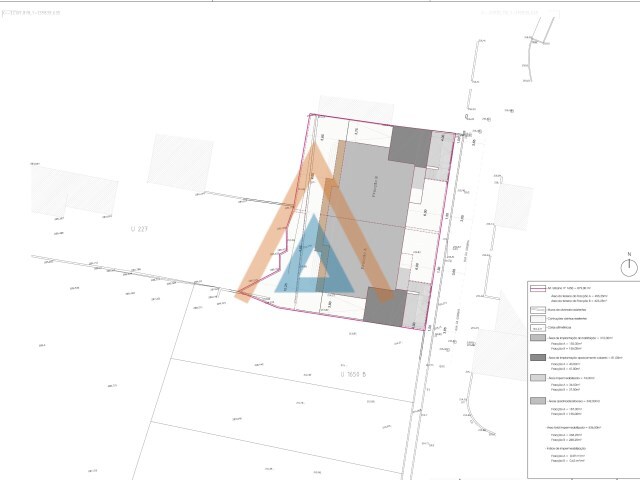Click the existing buildings legend box
This screenshot has height=480, width=640.
click(x=538, y=319)
